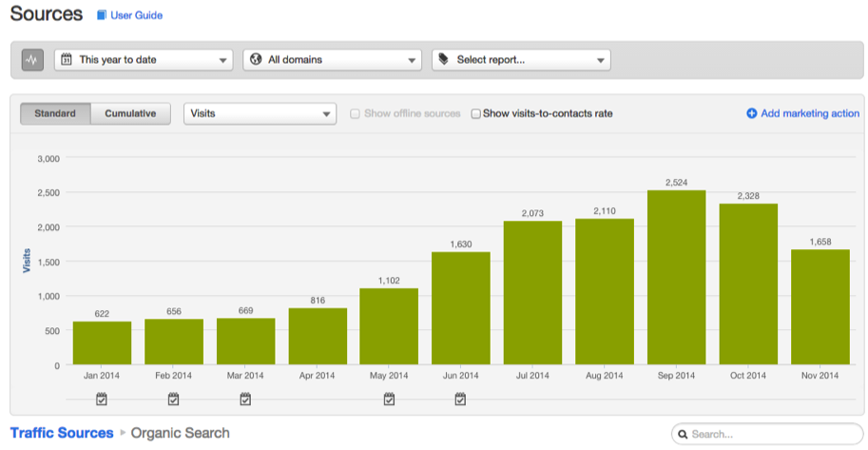Screen dimensions: 868x450
Task: Click the Apr 2014 axis label
Action: pyautogui.click(x=318, y=376)
